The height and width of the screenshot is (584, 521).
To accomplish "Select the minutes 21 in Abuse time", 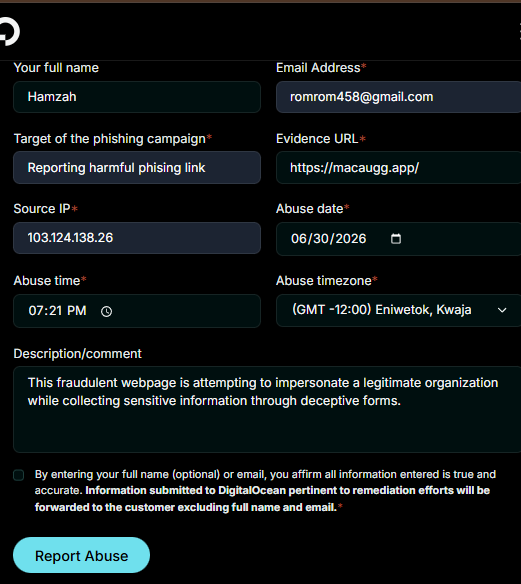I will click(x=55, y=311).
